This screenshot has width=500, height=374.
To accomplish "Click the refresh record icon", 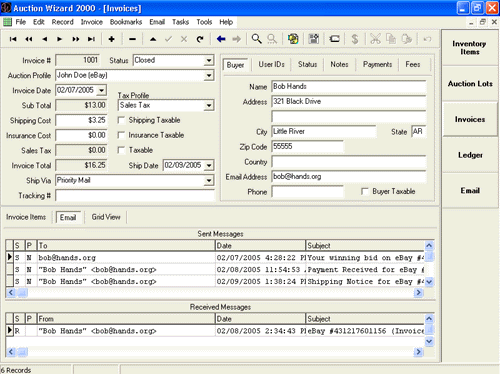I will [x=200, y=39].
